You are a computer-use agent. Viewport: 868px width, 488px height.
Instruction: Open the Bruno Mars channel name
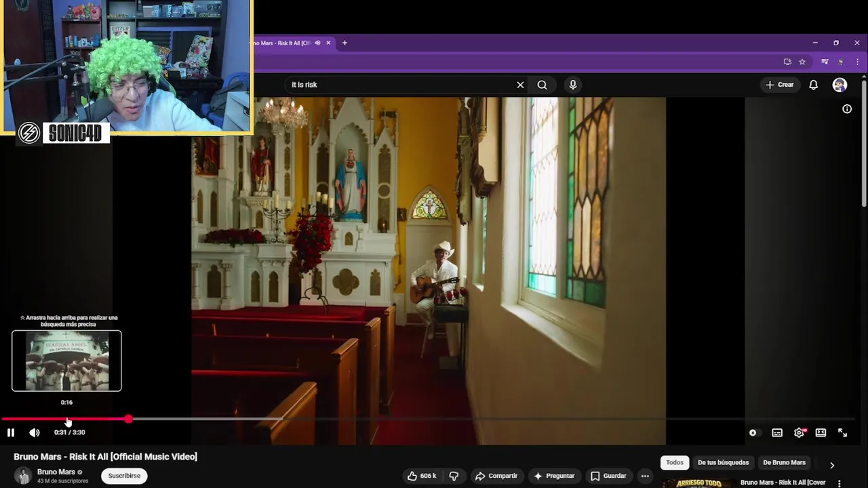pyautogui.click(x=56, y=472)
